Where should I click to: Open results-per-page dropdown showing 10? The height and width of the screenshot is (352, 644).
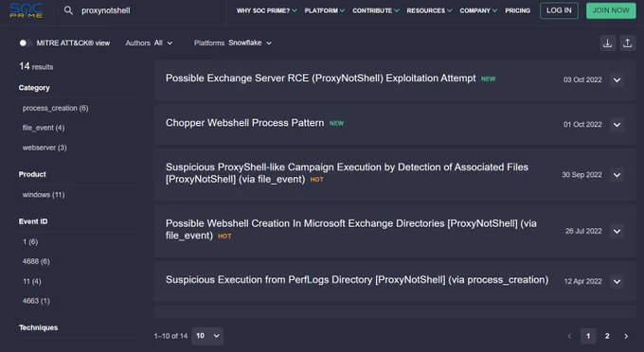pyautogui.click(x=207, y=336)
